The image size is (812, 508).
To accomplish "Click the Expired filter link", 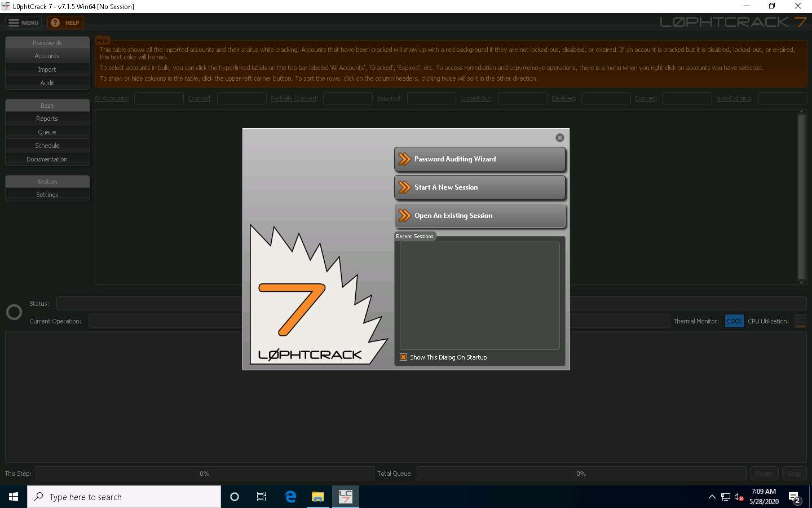I will pyautogui.click(x=646, y=98).
